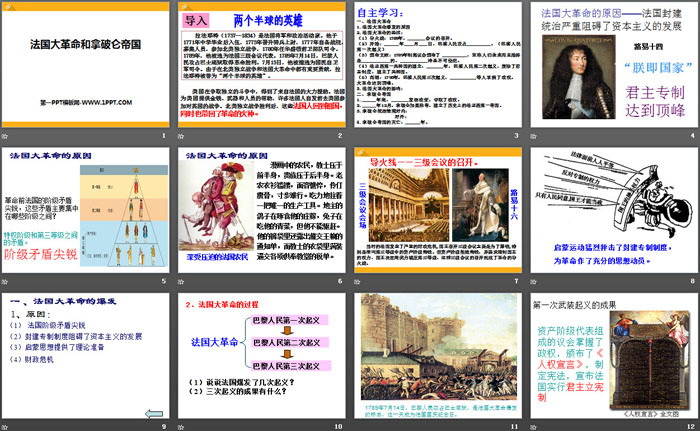Click the transition star icon under slide 10

pos(181,426)
